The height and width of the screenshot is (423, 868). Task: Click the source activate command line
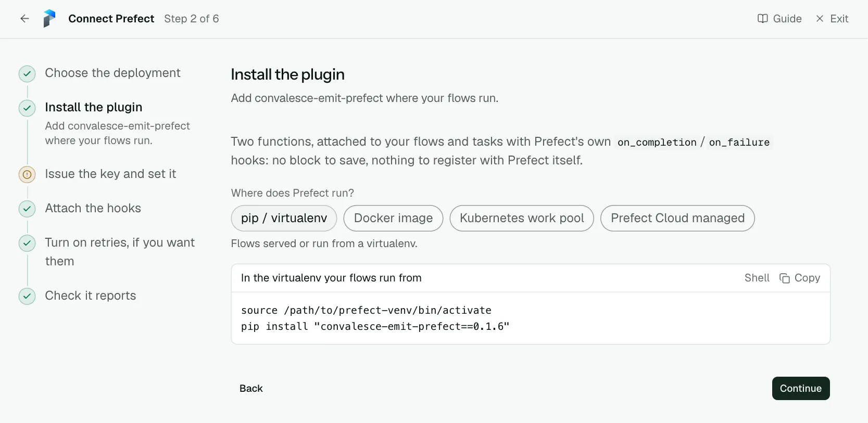tap(366, 311)
